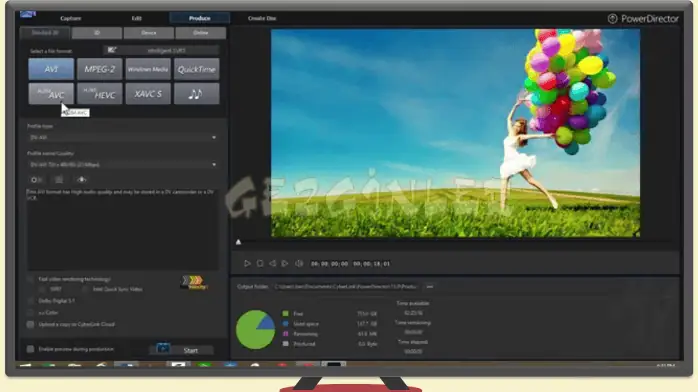Select the AVI file format button

tap(51, 69)
